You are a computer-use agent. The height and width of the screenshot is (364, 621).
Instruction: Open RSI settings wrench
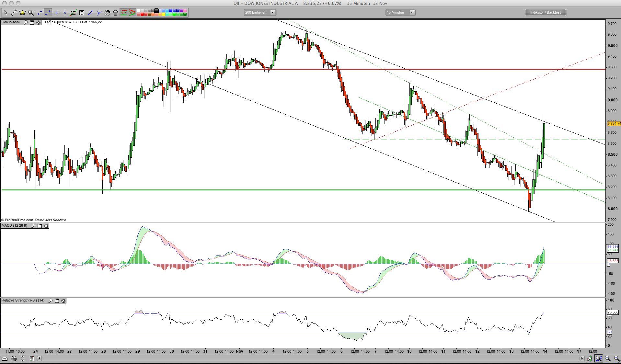[x=50, y=301]
